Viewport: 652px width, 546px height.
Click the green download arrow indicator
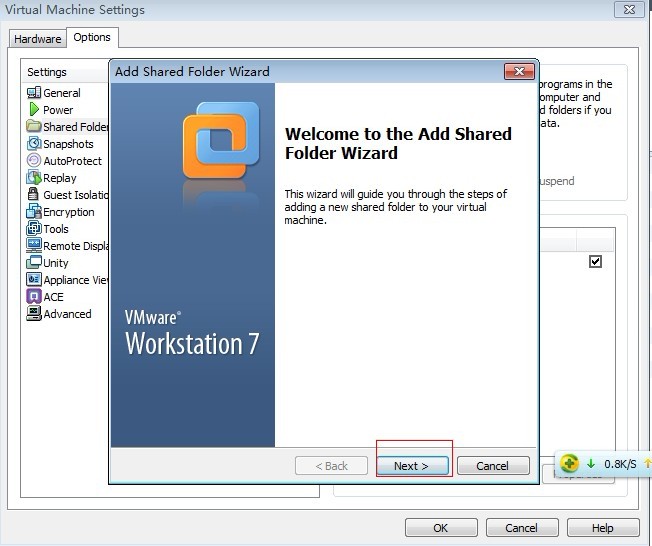(x=591, y=464)
